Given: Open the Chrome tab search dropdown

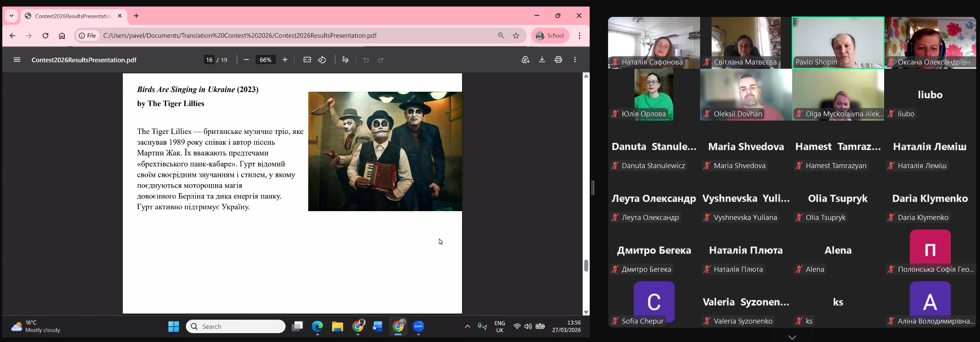Looking at the screenshot, I should coord(12,16).
